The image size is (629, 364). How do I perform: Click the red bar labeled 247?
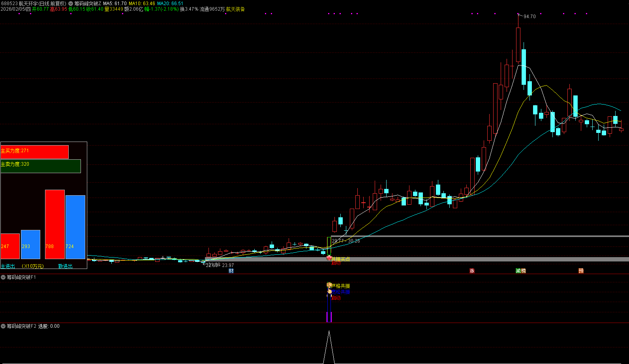[x=10, y=246]
